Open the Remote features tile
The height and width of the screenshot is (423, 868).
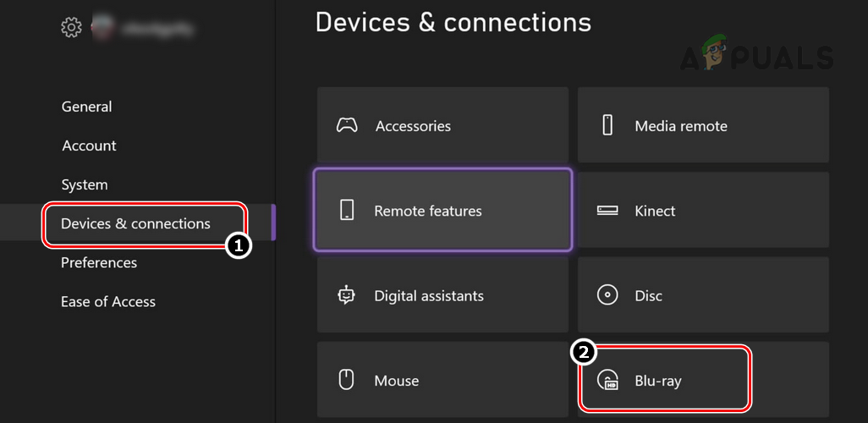coord(442,210)
